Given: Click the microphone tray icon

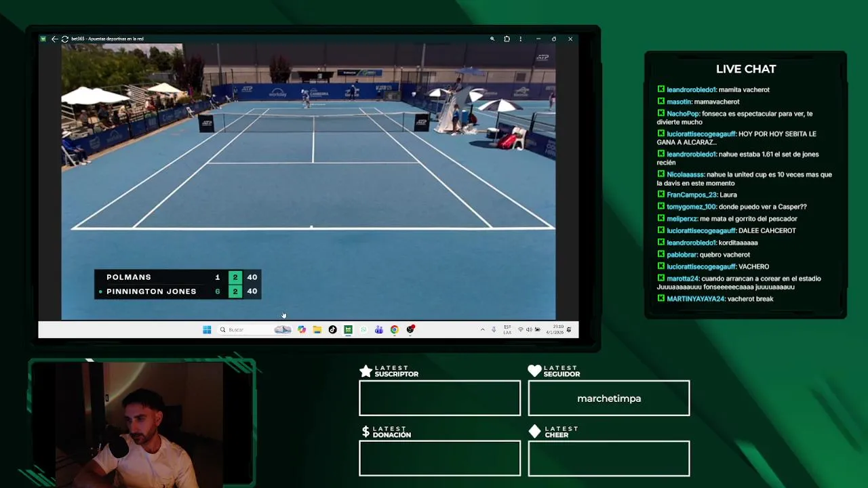Looking at the screenshot, I should point(494,329).
